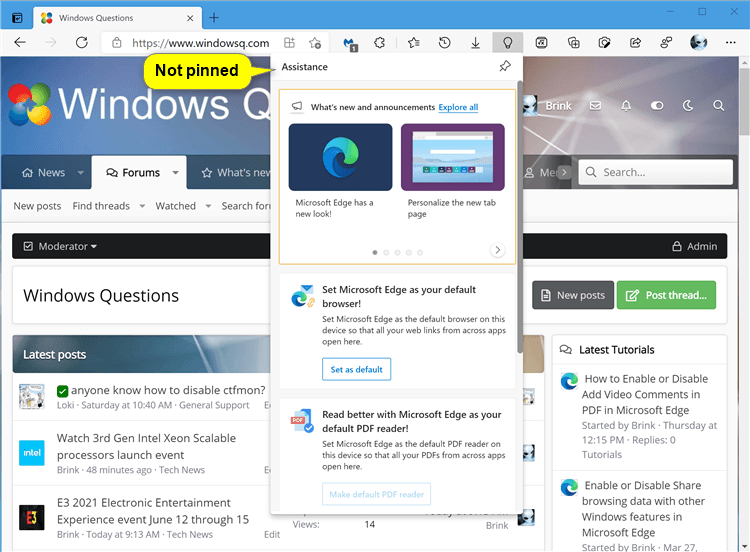The width and height of the screenshot is (750, 552).
Task: Close the Windows Questions browser tab
Action: 190,18
